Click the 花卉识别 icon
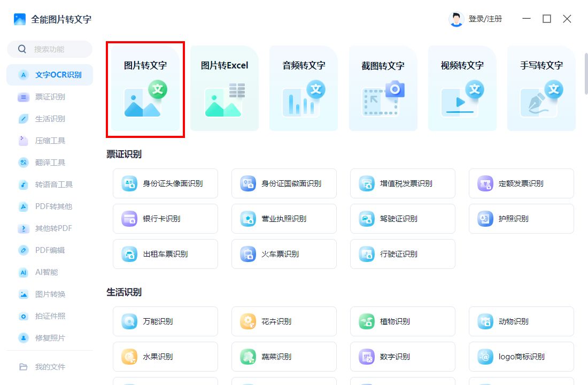Screen dimensions: 588x385 pyautogui.click(x=248, y=321)
